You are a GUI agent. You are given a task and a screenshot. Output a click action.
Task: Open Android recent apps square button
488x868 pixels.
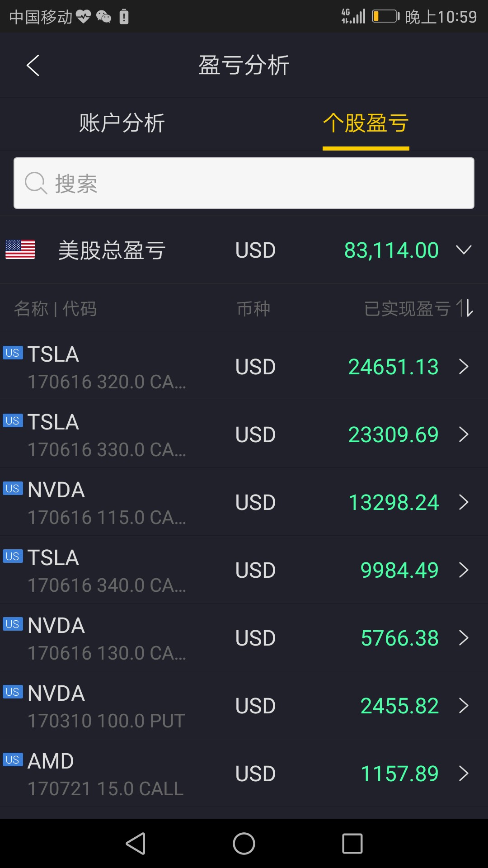(x=352, y=844)
